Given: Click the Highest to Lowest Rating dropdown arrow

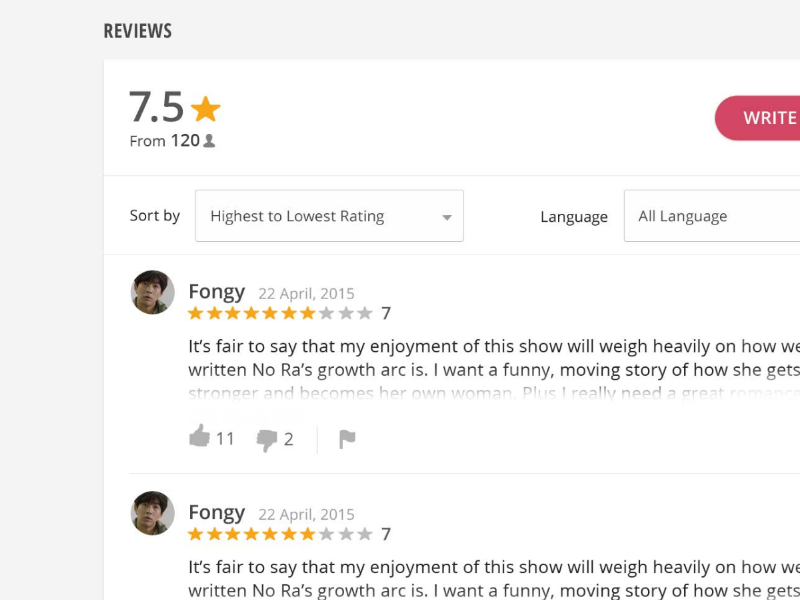Looking at the screenshot, I should click(447, 217).
